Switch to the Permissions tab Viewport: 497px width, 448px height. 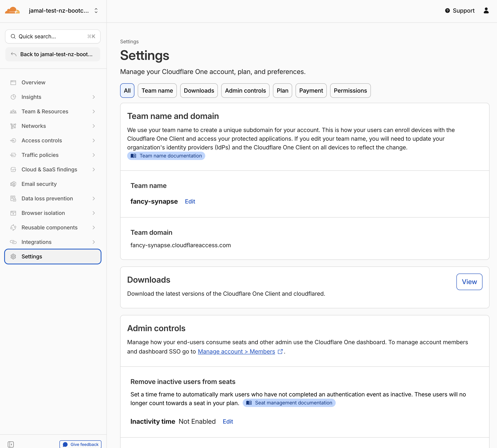coord(350,91)
